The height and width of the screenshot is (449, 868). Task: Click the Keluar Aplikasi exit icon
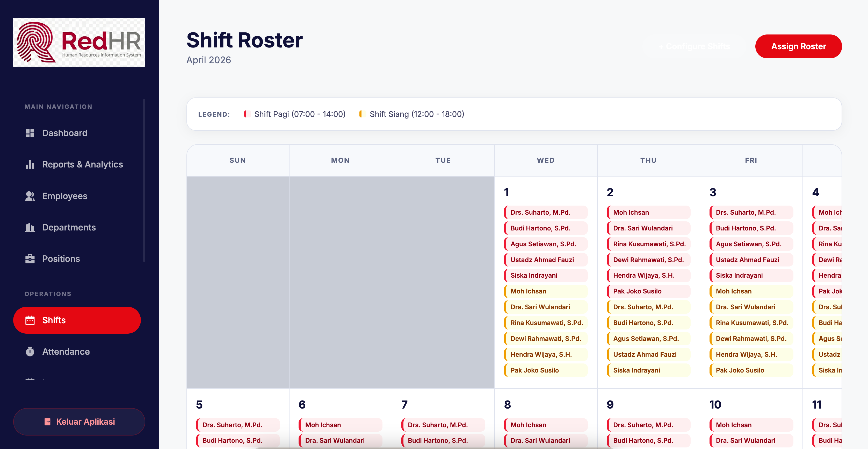coord(47,422)
